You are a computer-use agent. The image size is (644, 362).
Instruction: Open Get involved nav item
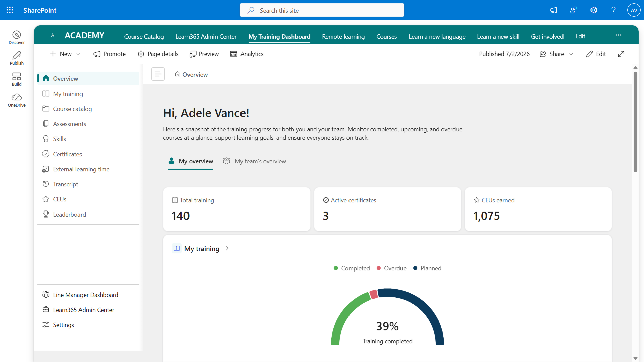click(x=547, y=36)
